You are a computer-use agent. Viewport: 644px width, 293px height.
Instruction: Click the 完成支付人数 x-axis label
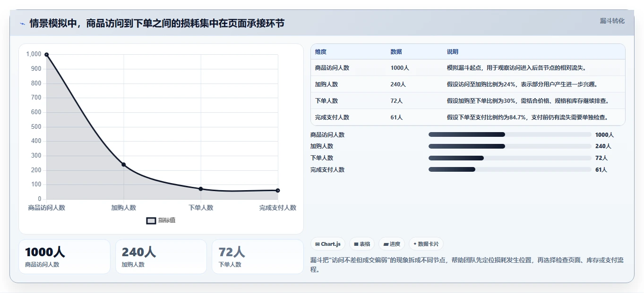[x=278, y=208]
